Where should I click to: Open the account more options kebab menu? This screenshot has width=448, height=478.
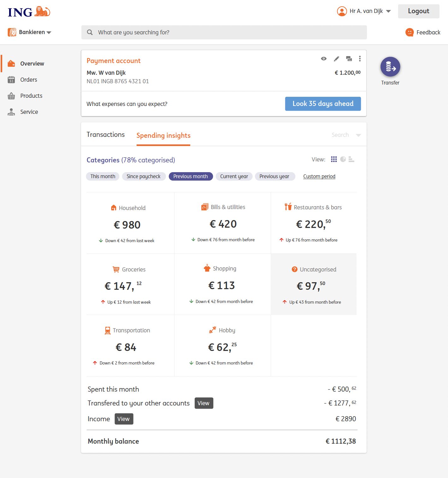(360, 59)
